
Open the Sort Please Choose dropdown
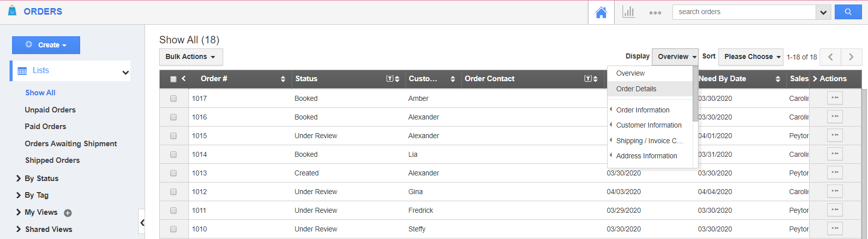coord(751,57)
